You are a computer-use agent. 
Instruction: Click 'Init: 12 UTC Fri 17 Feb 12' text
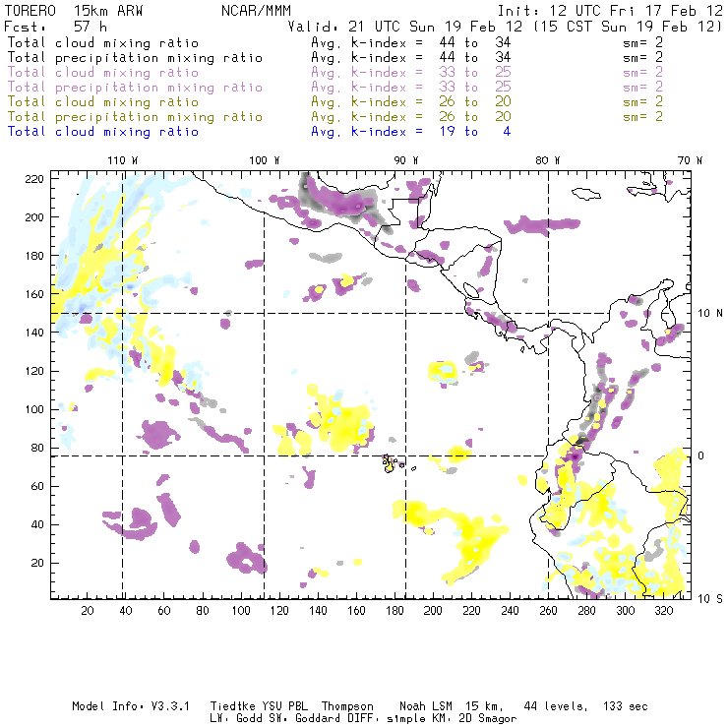[610, 11]
